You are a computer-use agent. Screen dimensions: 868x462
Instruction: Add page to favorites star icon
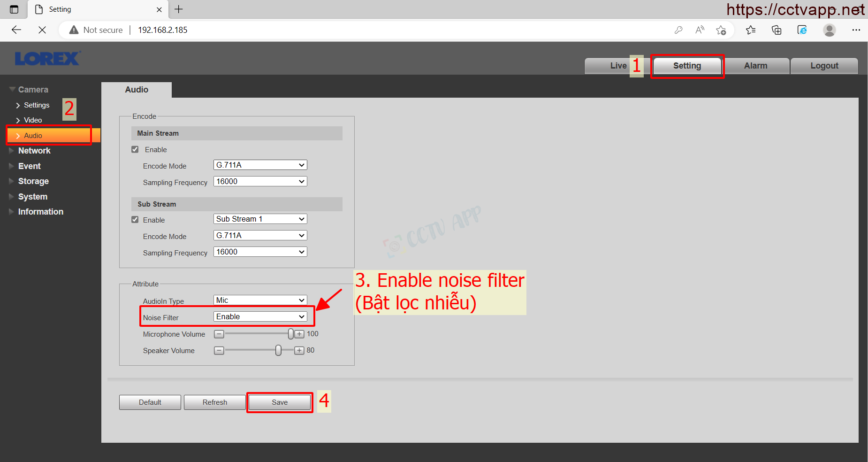(721, 30)
